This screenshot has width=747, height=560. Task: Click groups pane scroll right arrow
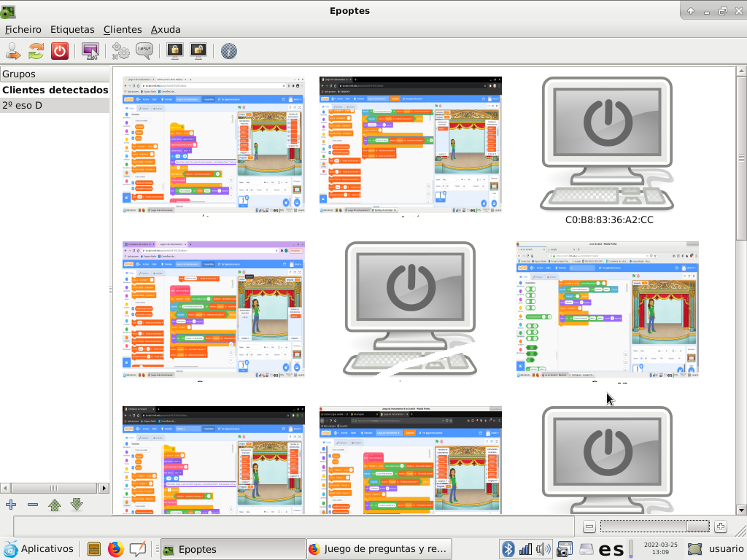pos(104,488)
